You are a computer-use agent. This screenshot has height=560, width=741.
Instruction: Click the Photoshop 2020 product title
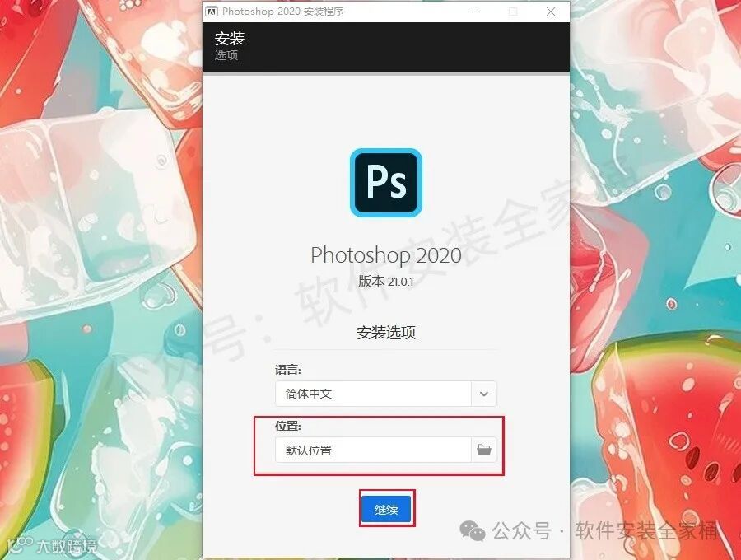click(x=386, y=255)
